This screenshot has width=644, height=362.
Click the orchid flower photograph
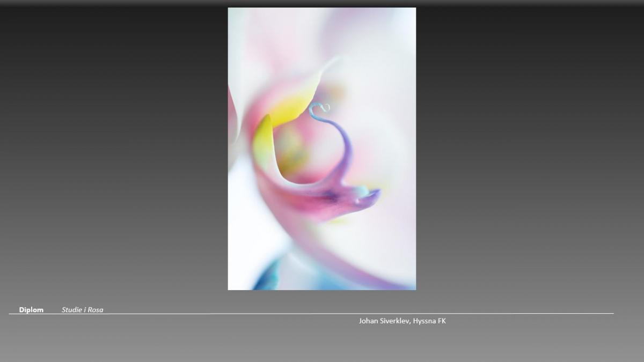tap(321, 149)
